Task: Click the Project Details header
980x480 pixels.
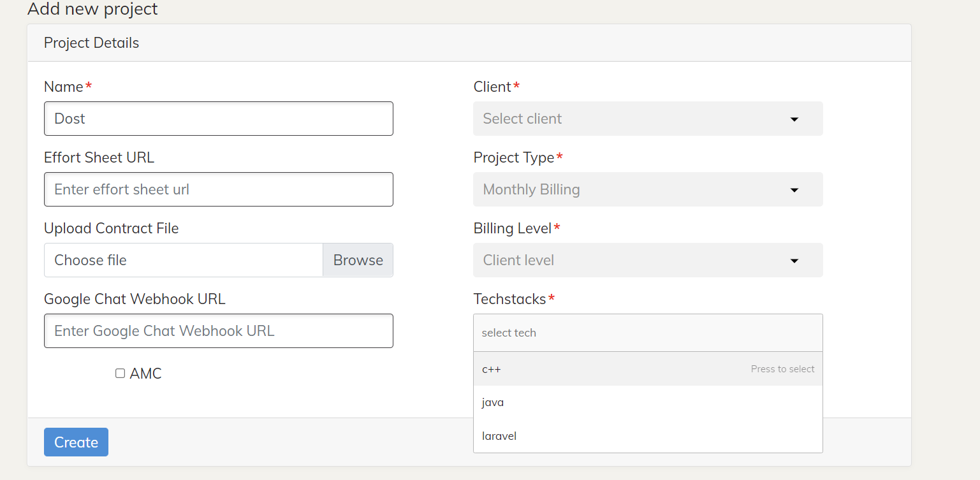Action: point(91,43)
